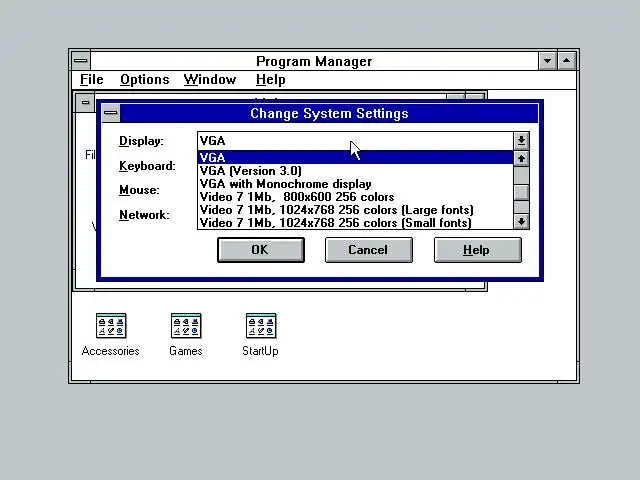This screenshot has height=480, width=640.
Task: Click the OK button
Action: [x=261, y=250]
